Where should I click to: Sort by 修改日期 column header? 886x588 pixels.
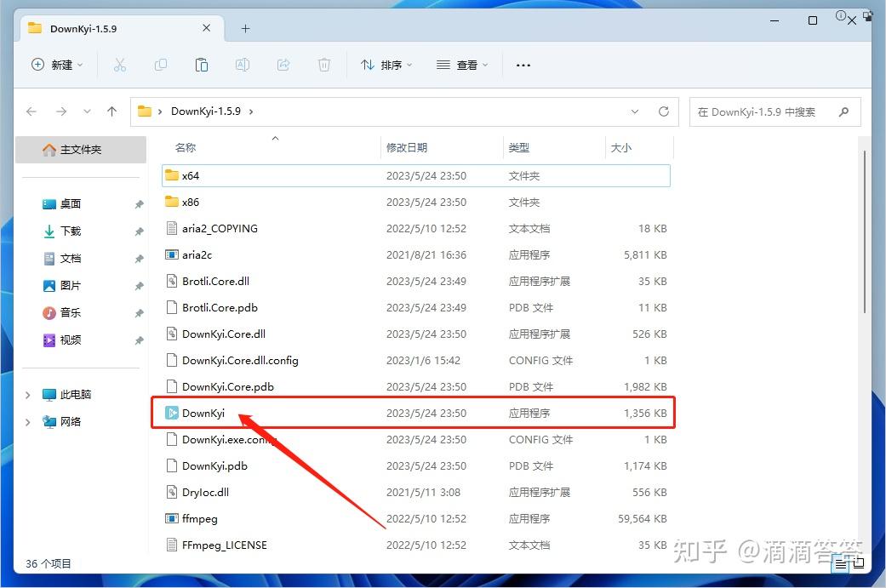[x=407, y=147]
